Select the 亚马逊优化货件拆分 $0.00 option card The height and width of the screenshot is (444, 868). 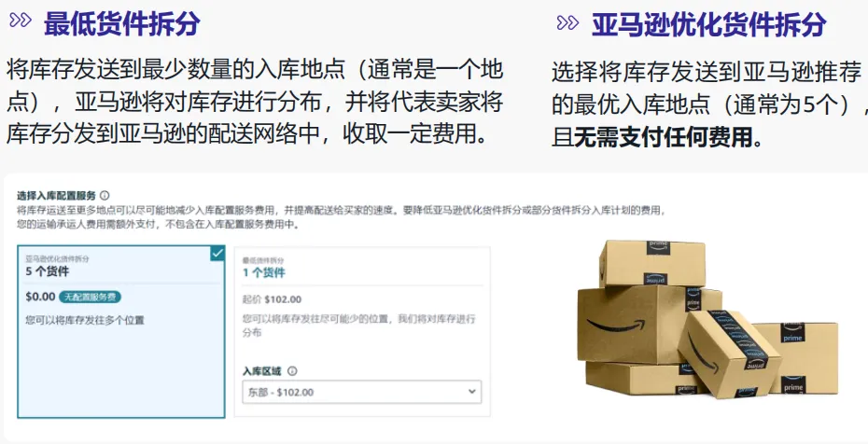[121, 331]
